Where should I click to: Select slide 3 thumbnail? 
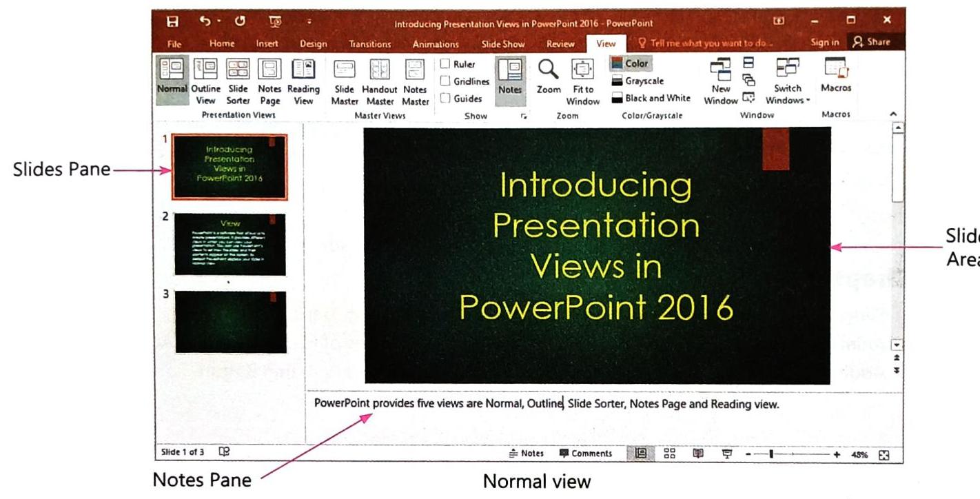(x=229, y=322)
